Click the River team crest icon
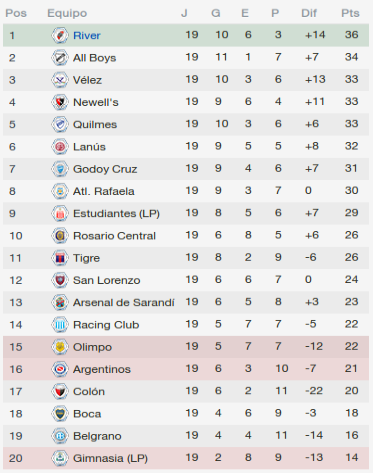 (60, 35)
